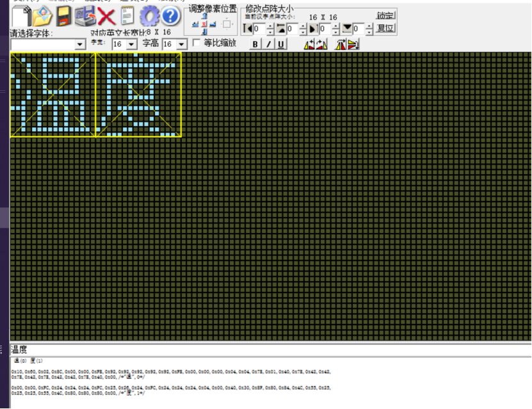
Task: Open help with the question mark icon
Action: coord(170,15)
